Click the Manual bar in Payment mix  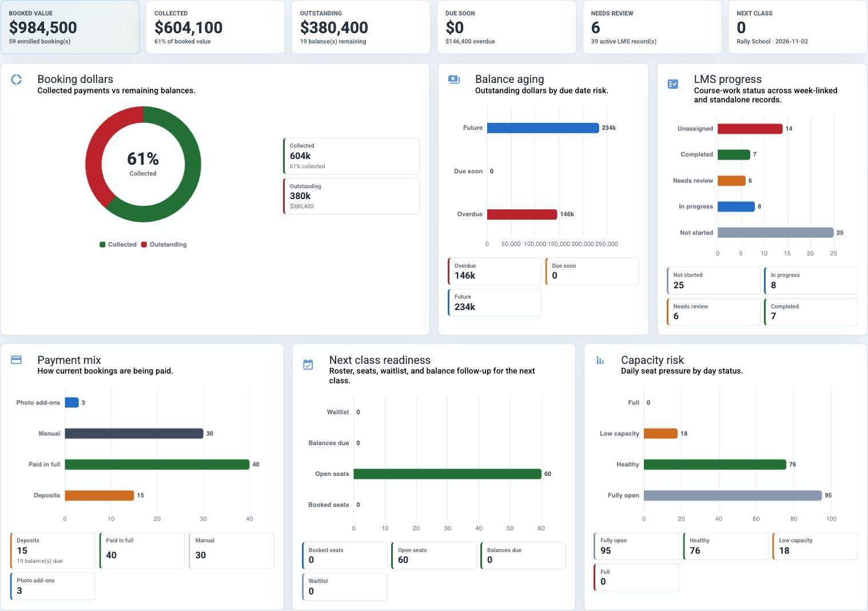[134, 434]
